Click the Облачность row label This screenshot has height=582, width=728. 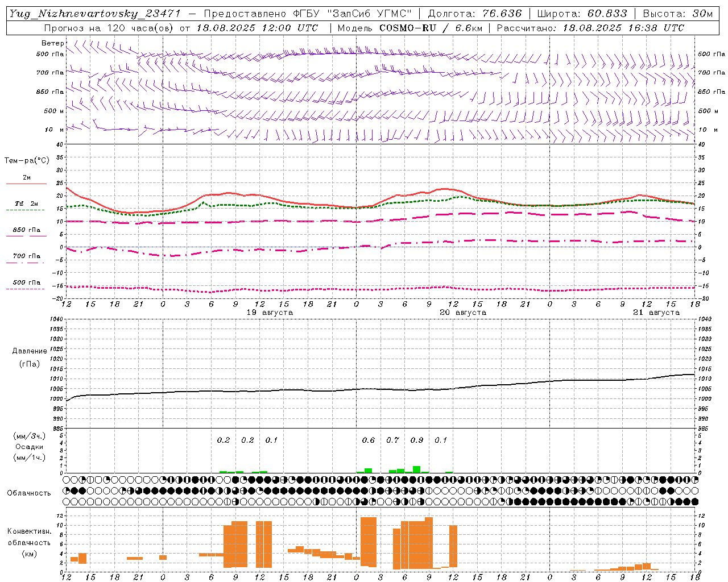tap(28, 493)
